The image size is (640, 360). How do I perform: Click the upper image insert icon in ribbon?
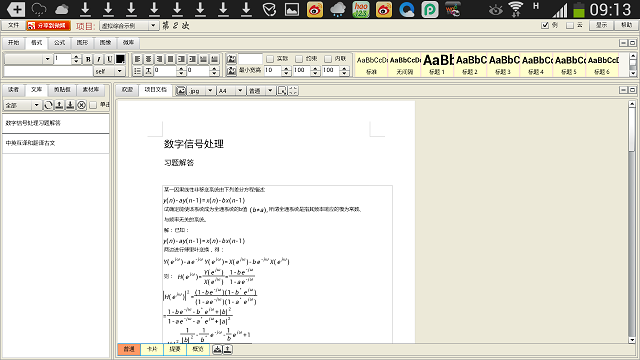click(231, 59)
